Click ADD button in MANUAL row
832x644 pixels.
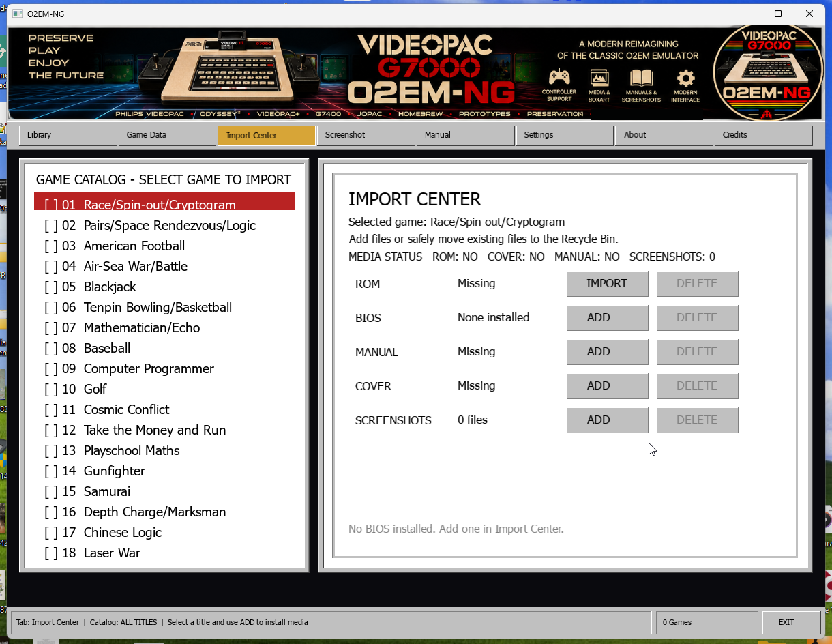pyautogui.click(x=607, y=351)
